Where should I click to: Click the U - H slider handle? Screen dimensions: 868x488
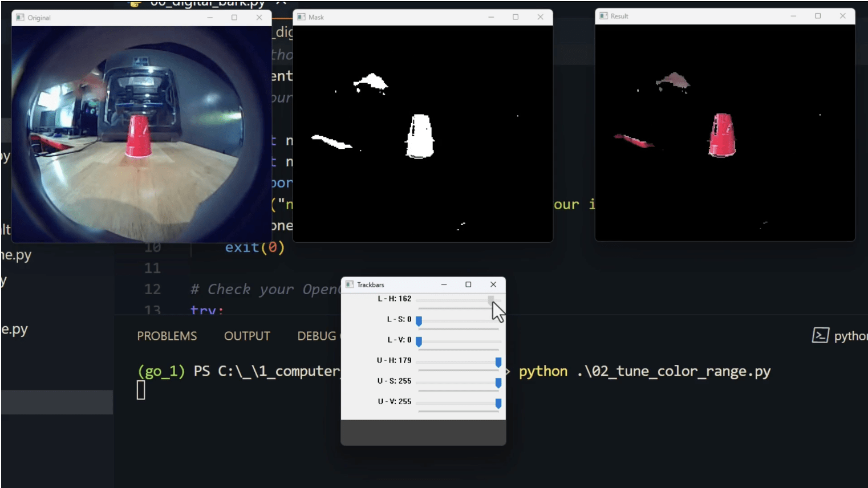[x=498, y=362]
